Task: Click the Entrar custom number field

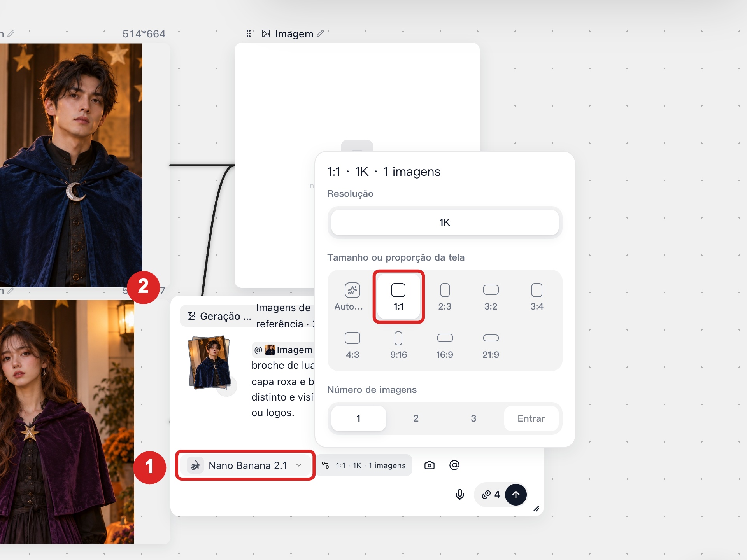Action: click(531, 418)
